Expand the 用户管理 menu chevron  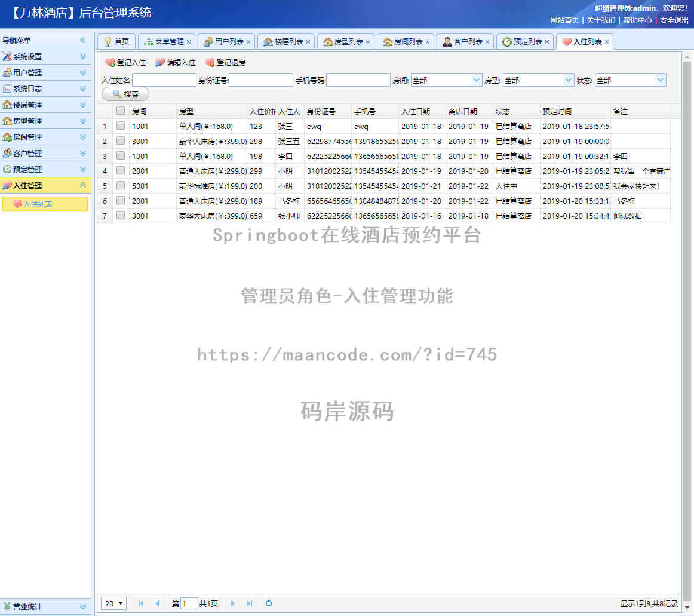(x=83, y=73)
